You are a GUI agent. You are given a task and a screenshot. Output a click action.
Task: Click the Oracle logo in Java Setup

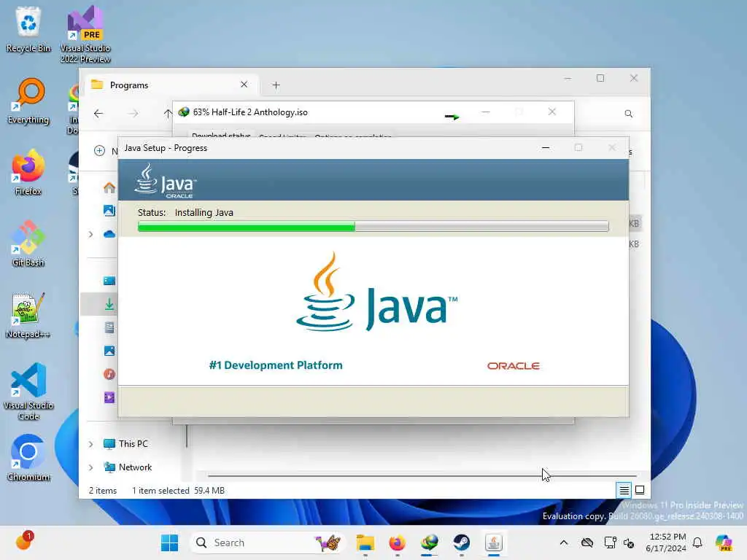tap(513, 366)
